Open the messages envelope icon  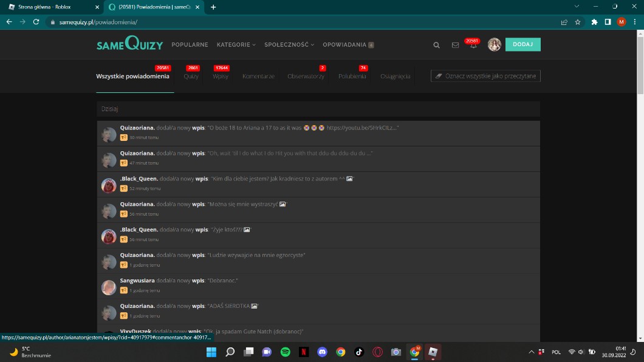pos(455,45)
